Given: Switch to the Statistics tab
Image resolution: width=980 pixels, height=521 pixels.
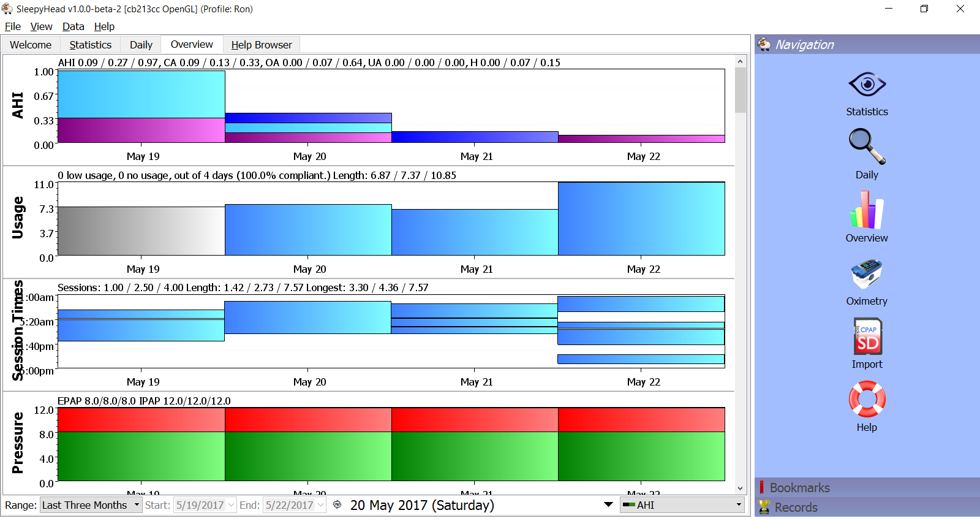Looking at the screenshot, I should [90, 45].
